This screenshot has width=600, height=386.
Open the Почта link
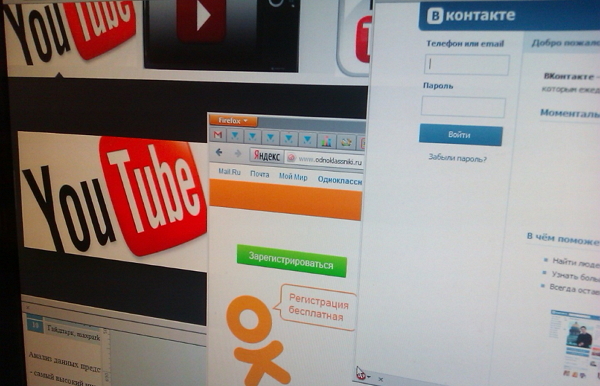tap(260, 174)
